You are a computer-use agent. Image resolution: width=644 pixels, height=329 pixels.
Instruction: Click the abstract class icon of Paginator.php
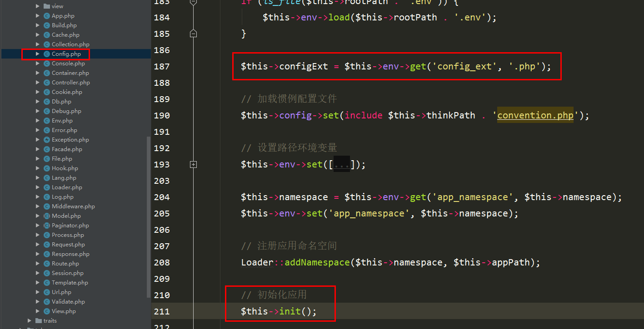point(47,226)
